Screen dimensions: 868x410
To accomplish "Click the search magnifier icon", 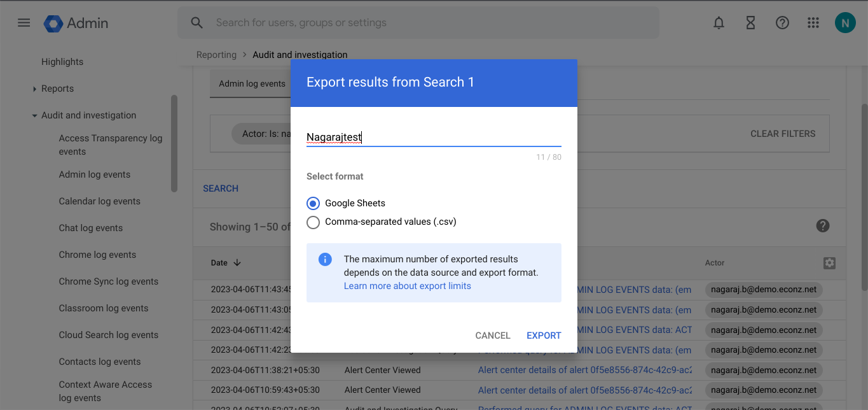I will click(197, 23).
